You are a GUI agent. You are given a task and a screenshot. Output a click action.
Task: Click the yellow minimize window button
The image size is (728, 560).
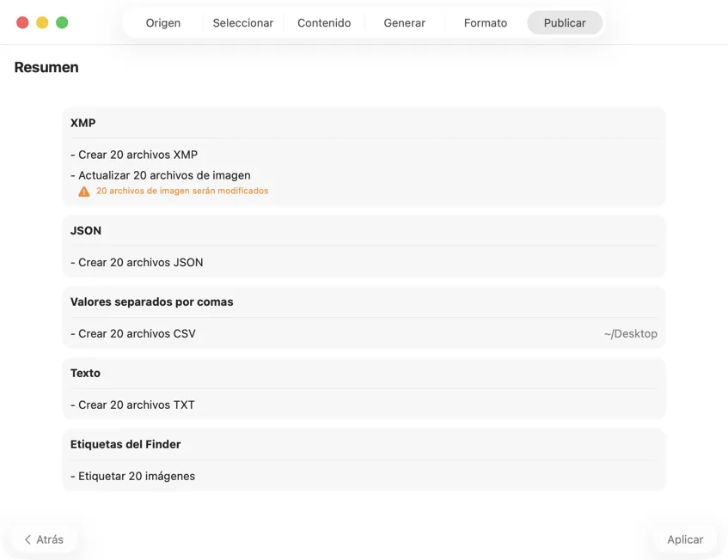click(42, 23)
